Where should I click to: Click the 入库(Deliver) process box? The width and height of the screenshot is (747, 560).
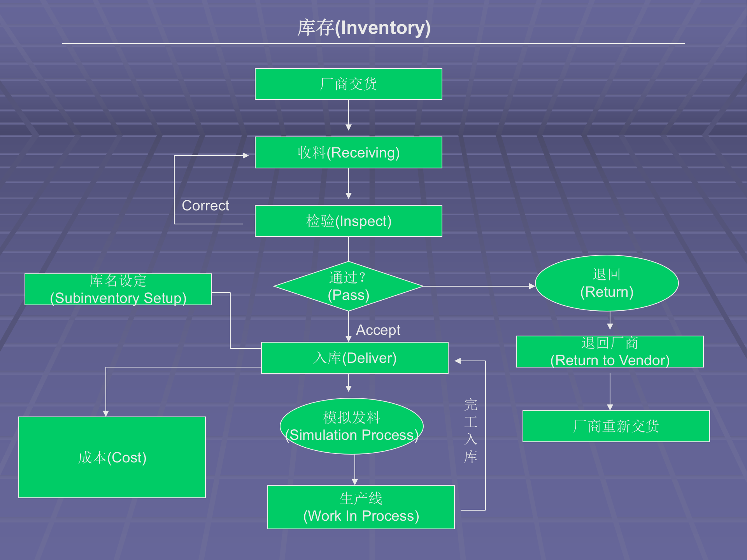pyautogui.click(x=354, y=358)
